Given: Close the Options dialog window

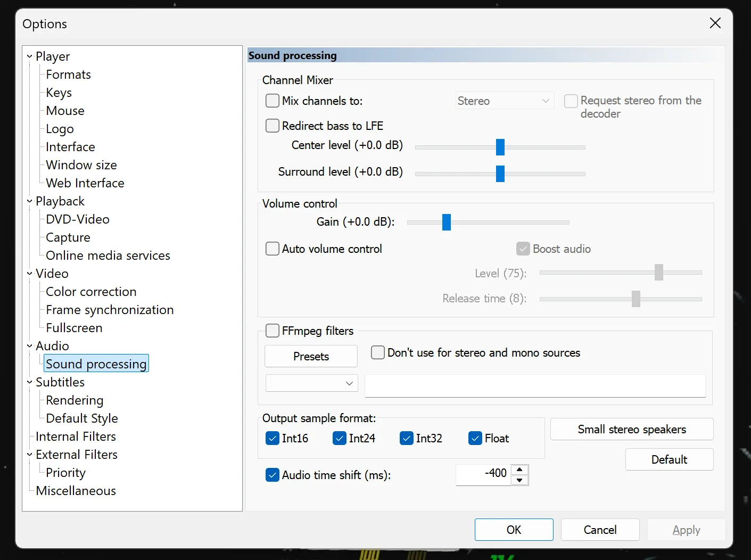Looking at the screenshot, I should [715, 23].
